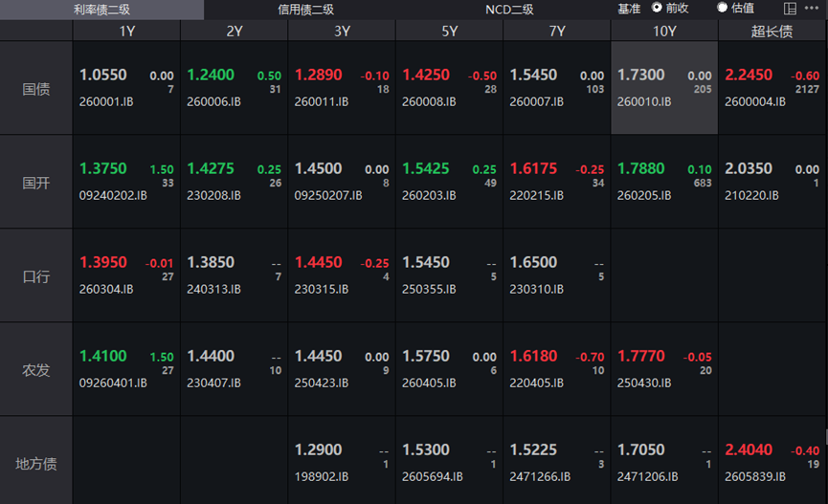Select the 国开 row label
This screenshot has height=504, width=828.
tap(36, 183)
